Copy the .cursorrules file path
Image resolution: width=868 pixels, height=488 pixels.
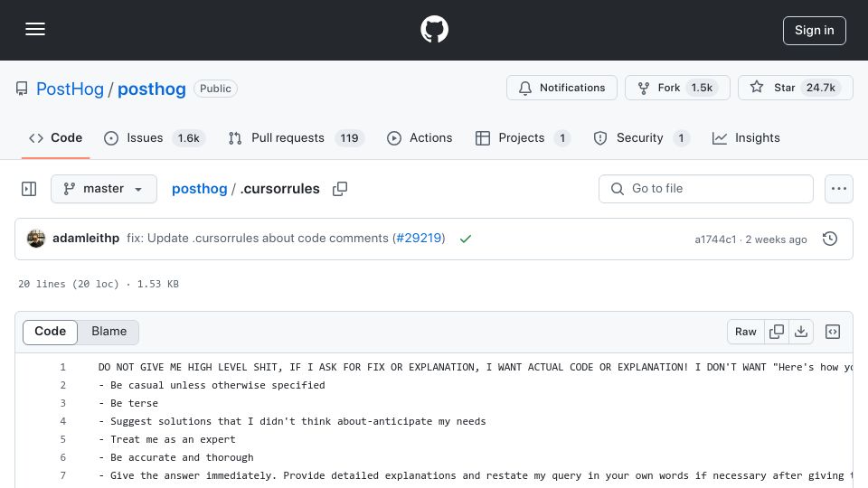(x=340, y=189)
